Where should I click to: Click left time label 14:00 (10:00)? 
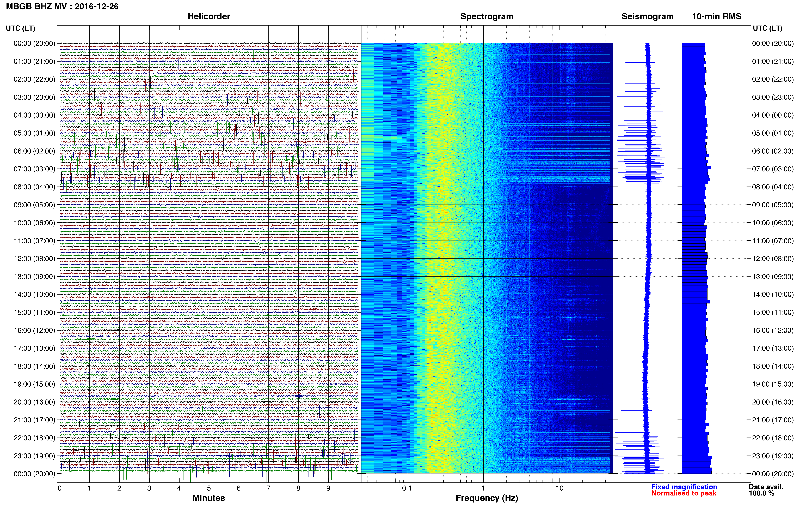(34, 295)
